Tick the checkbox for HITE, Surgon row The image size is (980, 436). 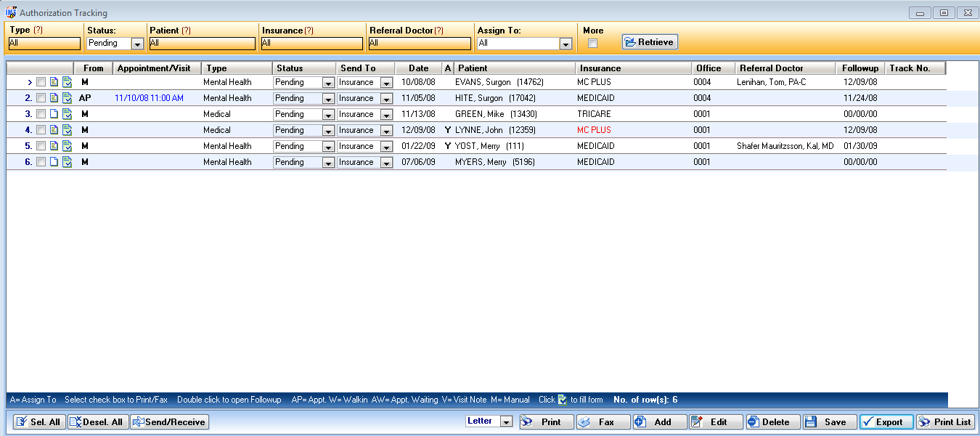[41, 98]
